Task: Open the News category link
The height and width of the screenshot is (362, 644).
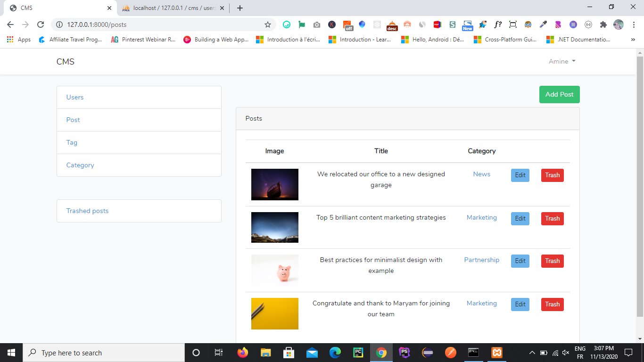Action: 482,174
